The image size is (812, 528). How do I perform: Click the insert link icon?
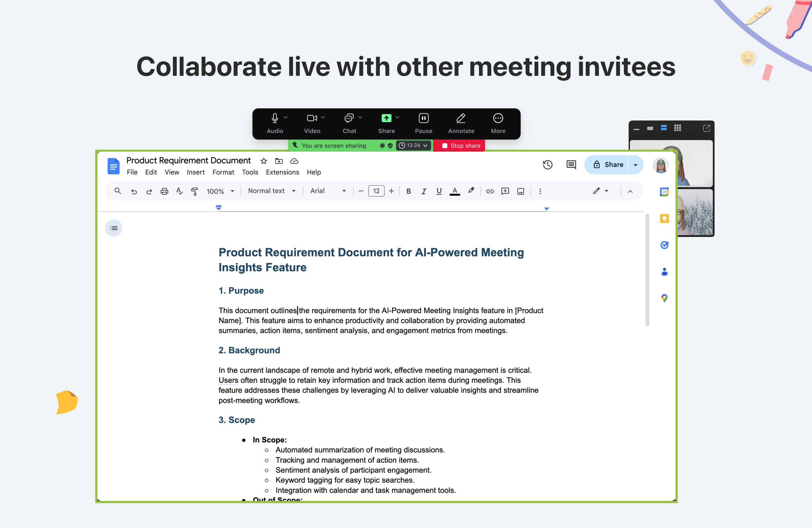pyautogui.click(x=490, y=191)
